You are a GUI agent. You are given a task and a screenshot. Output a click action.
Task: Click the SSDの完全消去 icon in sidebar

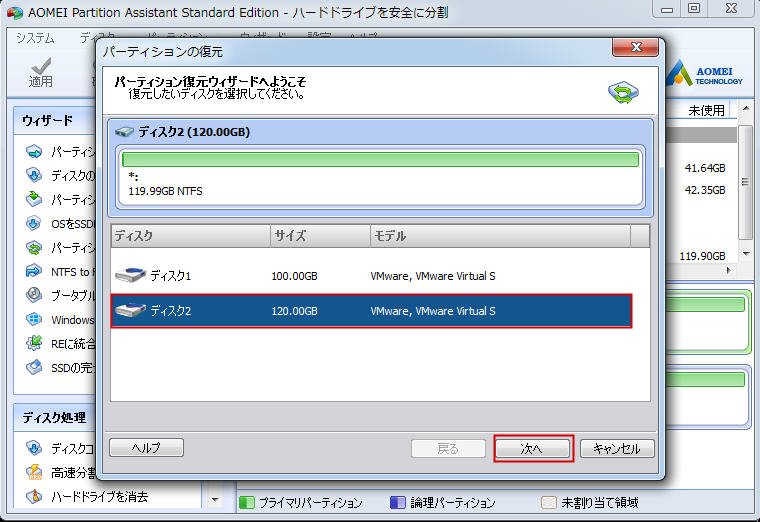coord(34,367)
